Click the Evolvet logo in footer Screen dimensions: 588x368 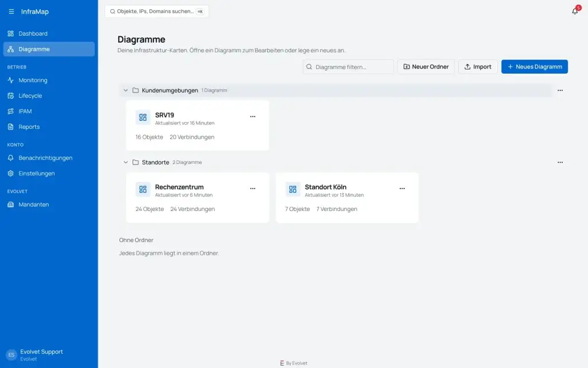282,363
